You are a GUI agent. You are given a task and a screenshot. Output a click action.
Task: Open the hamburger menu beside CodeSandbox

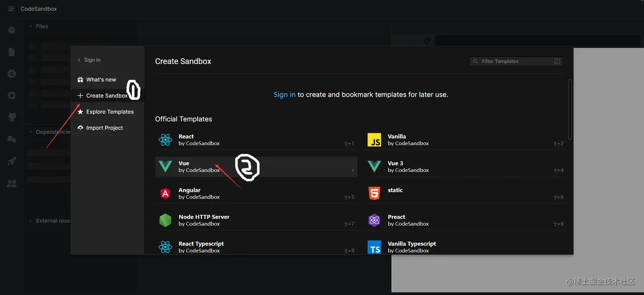coord(11,9)
